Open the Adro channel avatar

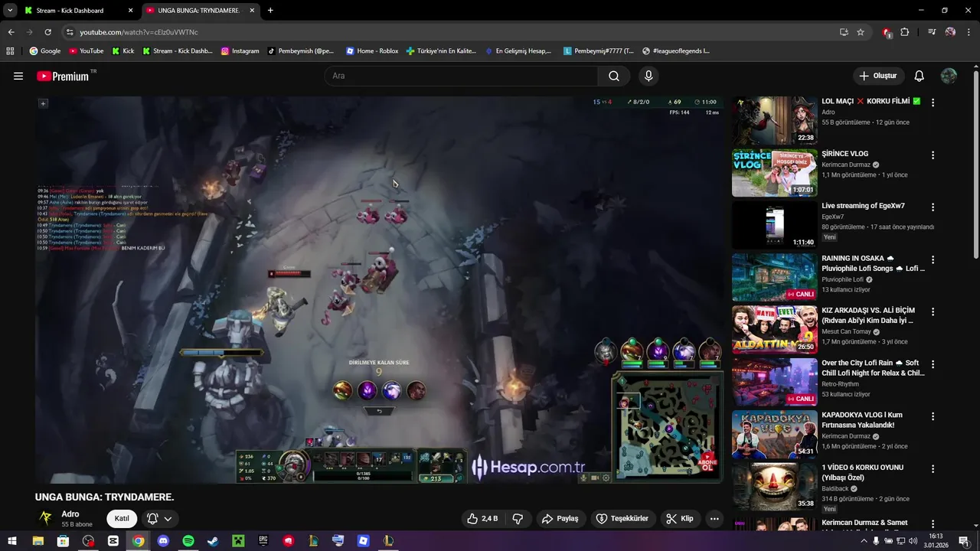click(x=46, y=518)
